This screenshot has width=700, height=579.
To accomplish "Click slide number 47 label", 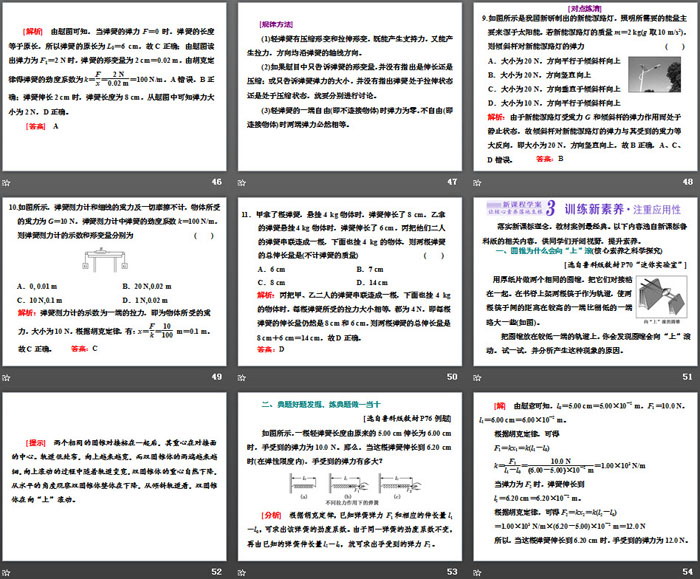I will 452,182.
